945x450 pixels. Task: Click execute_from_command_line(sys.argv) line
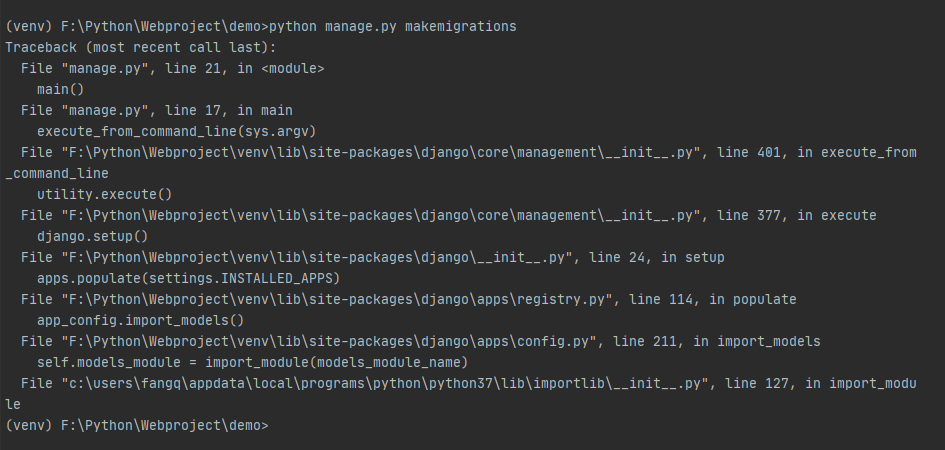click(177, 132)
